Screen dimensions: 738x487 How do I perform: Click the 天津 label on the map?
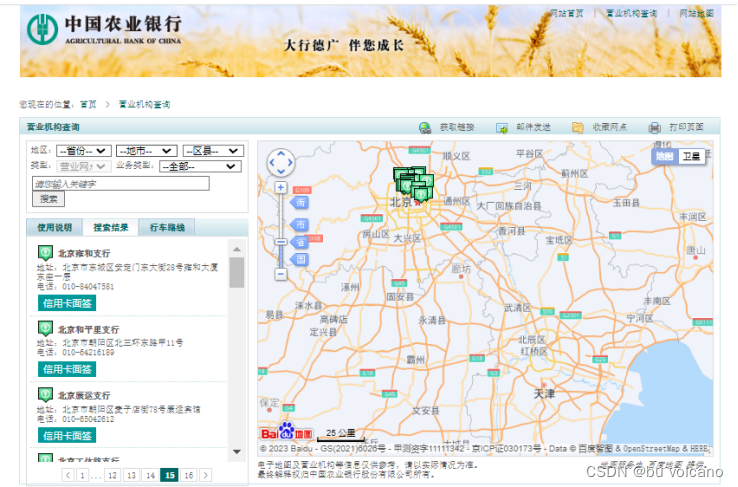coord(544,394)
